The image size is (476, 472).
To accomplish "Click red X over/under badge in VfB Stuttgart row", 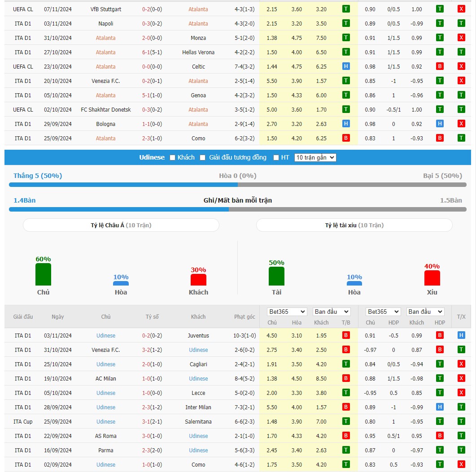I will pyautogui.click(x=461, y=9).
